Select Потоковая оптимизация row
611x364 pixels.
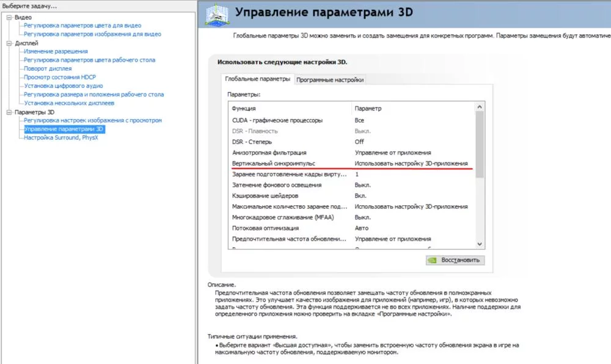[352, 228]
